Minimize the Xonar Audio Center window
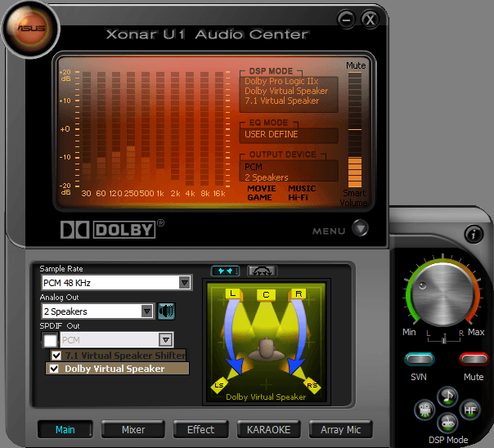Viewport: 494px width, 448px height. [346, 20]
